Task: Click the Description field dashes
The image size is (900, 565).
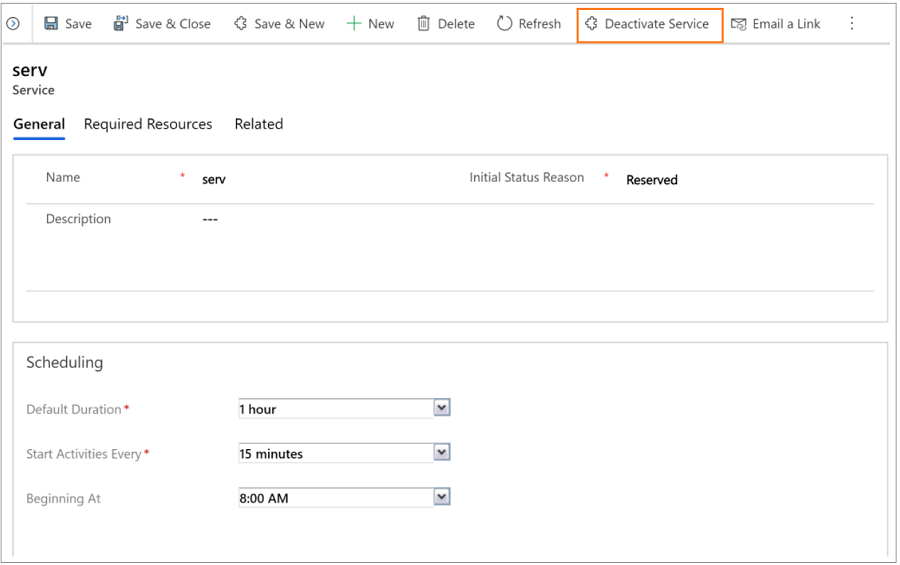Action: pos(210,219)
